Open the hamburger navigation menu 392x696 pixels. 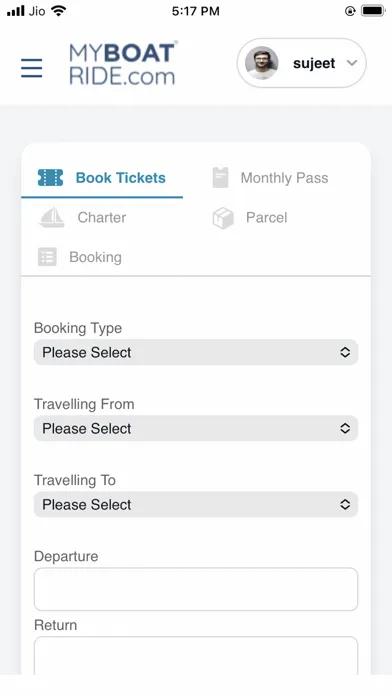click(32, 68)
